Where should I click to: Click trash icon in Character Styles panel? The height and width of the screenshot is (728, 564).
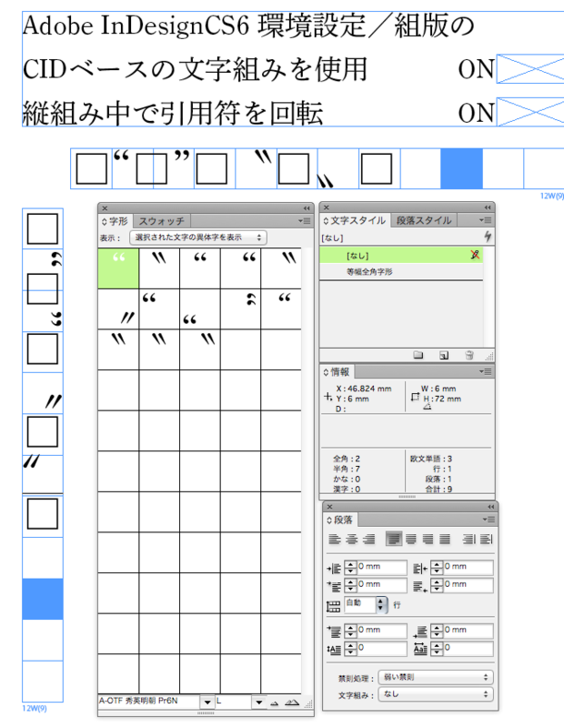469,356
